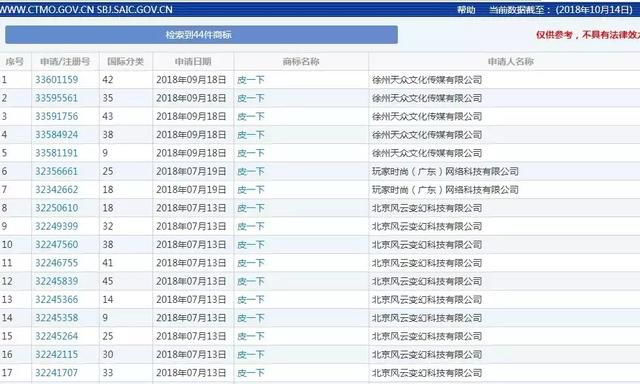The height and width of the screenshot is (384, 640).
Task: Click the 帮助 help link in header
Action: (466, 10)
